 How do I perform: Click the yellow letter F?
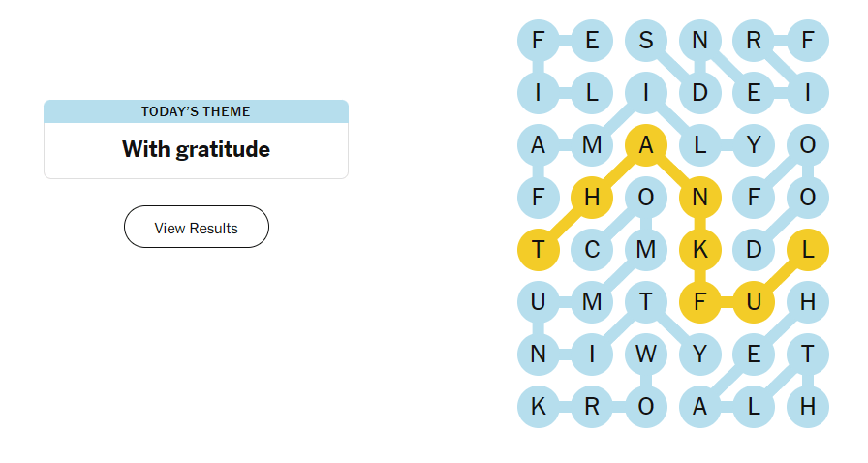(x=699, y=303)
